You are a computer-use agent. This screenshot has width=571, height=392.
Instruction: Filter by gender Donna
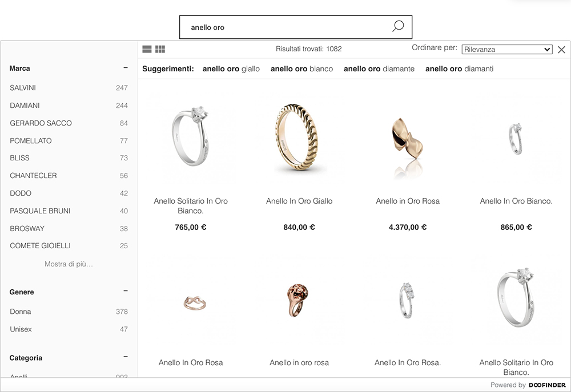(69, 312)
